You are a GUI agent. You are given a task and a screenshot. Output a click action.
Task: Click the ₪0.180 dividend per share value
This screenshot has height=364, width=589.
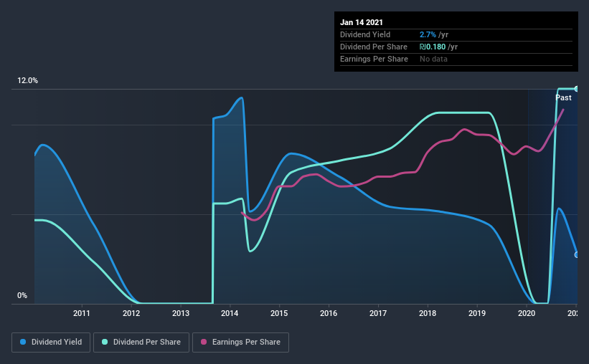(433, 47)
